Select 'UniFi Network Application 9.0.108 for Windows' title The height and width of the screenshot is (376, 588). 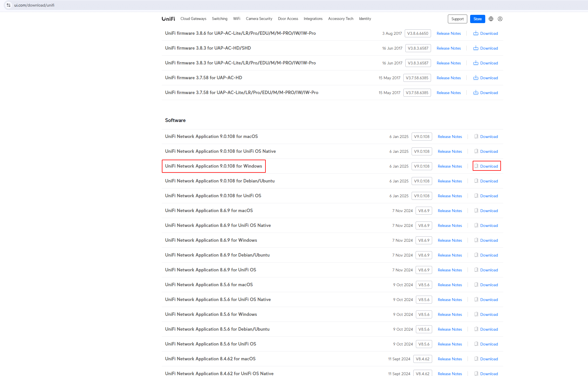(214, 166)
